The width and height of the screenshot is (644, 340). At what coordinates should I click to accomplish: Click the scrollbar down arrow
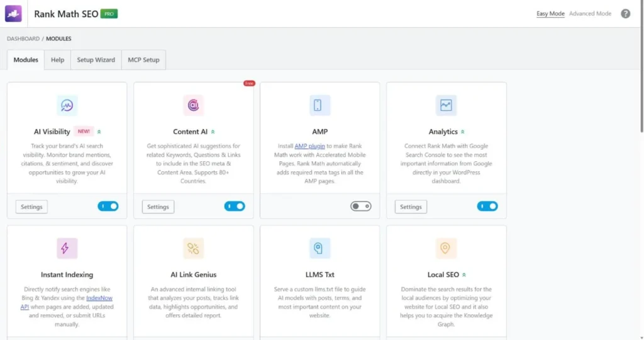pos(641,337)
